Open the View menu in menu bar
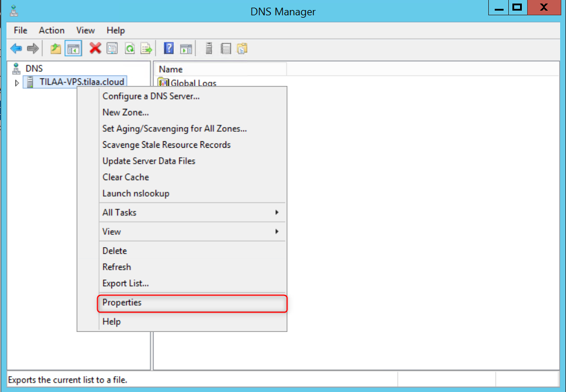The image size is (566, 392). coord(85,30)
